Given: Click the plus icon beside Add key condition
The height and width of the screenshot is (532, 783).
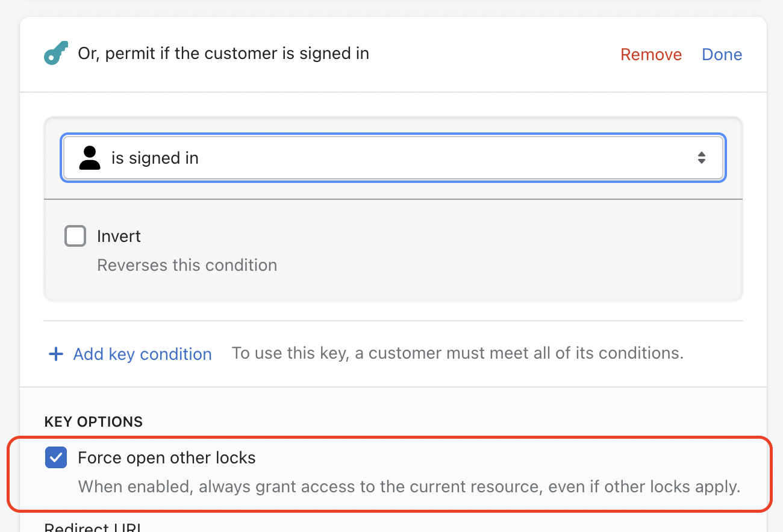Looking at the screenshot, I should click(55, 354).
